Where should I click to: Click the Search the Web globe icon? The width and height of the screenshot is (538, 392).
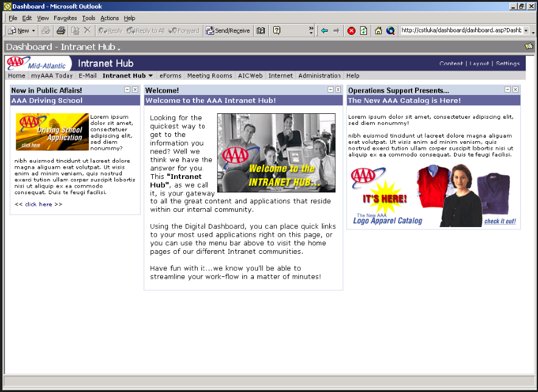tap(391, 30)
